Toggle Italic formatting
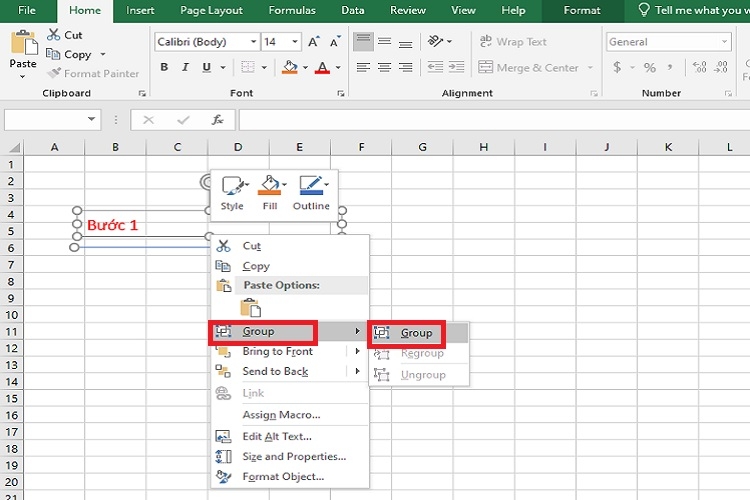The width and height of the screenshot is (750, 500). pyautogui.click(x=185, y=67)
